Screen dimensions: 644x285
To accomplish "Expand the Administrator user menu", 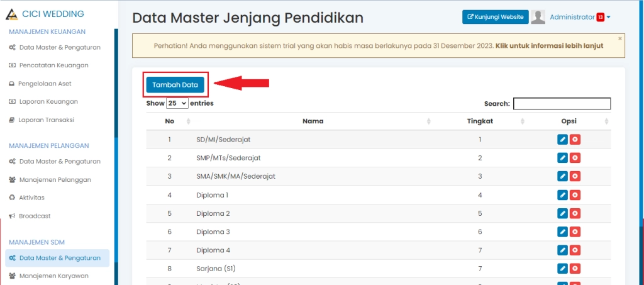I will pyautogui.click(x=609, y=17).
